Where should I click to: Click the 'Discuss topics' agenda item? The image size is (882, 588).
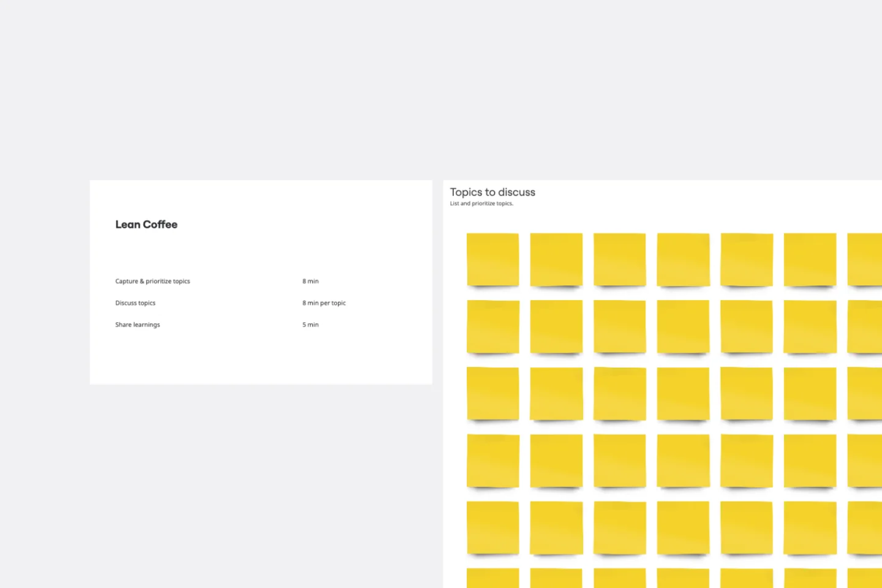click(135, 303)
